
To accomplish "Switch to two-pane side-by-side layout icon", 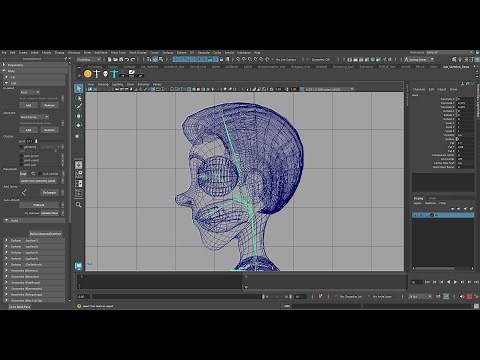I will [x=79, y=184].
